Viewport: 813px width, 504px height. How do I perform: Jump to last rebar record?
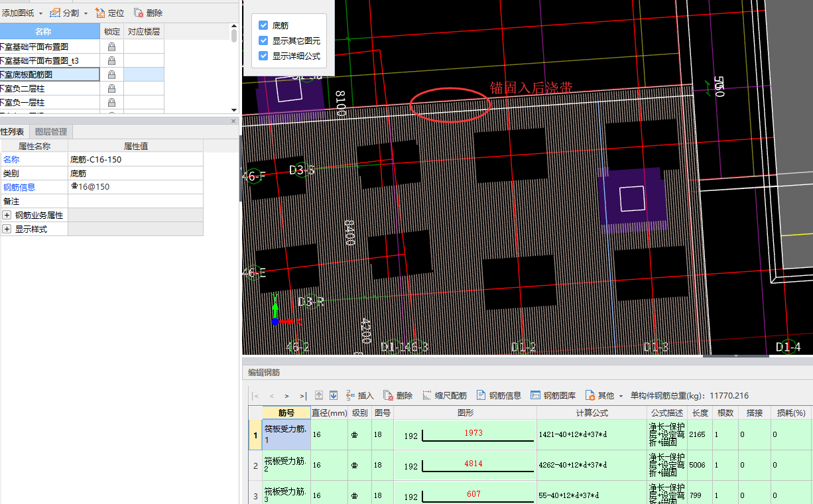[302, 396]
